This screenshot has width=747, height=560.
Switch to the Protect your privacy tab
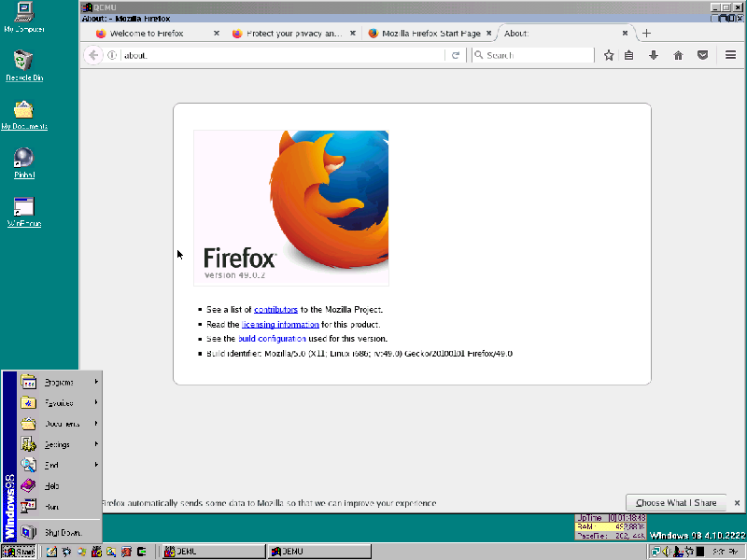pos(294,34)
